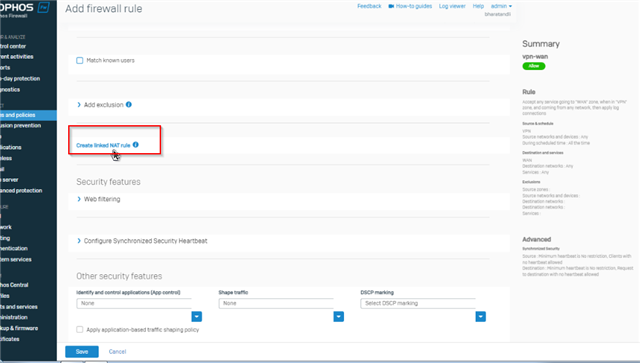Click Create linked NAT rule link
Viewport: 640px width, 363px height.
(103, 145)
